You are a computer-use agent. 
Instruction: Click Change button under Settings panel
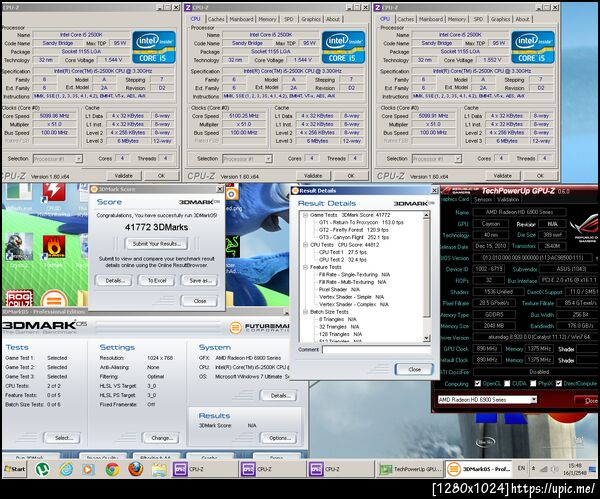pyautogui.click(x=161, y=438)
